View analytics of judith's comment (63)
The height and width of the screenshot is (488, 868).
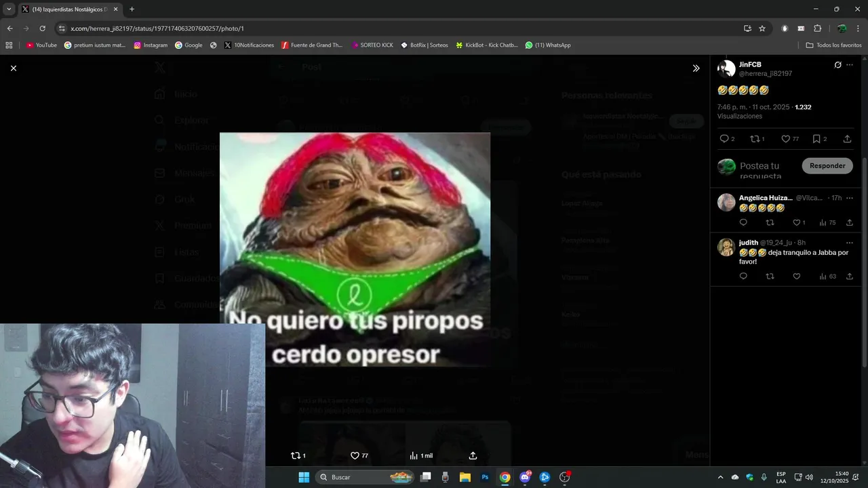827,276
